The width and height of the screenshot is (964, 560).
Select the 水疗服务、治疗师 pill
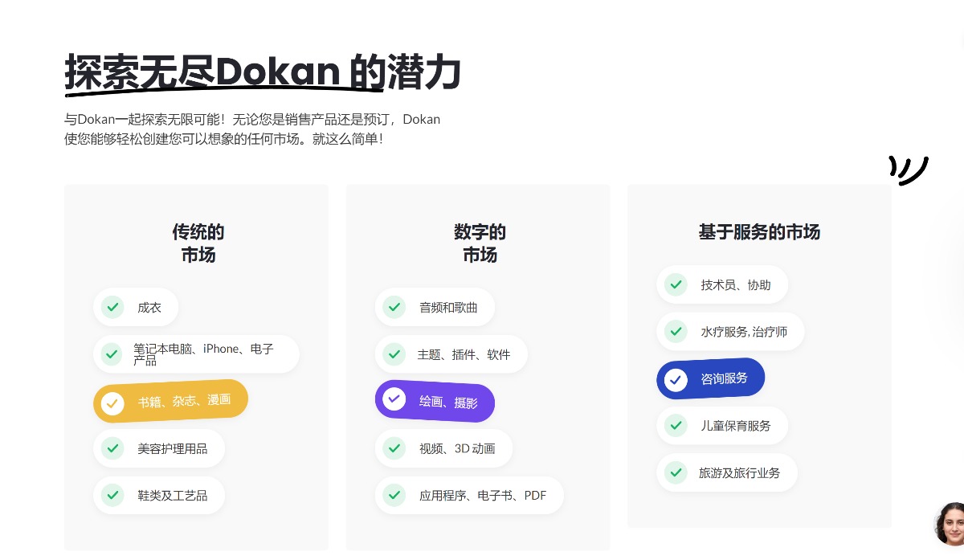pyautogui.click(x=730, y=331)
